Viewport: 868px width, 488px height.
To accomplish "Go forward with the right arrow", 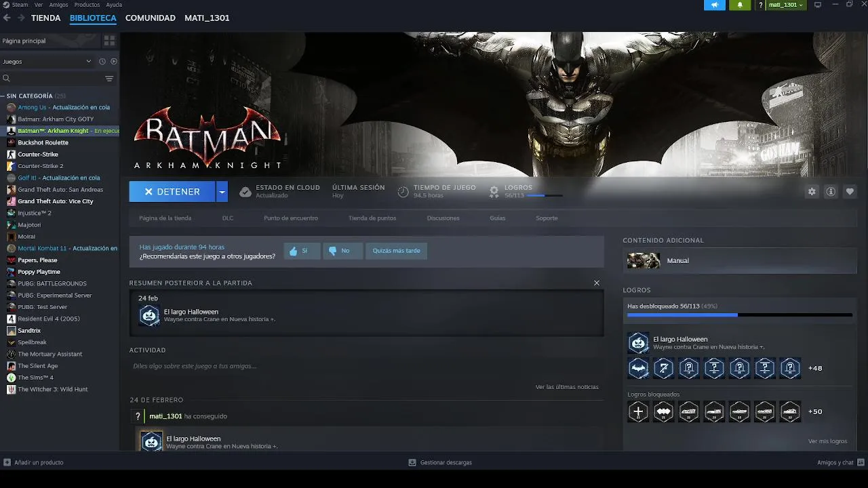I will click(x=21, y=18).
